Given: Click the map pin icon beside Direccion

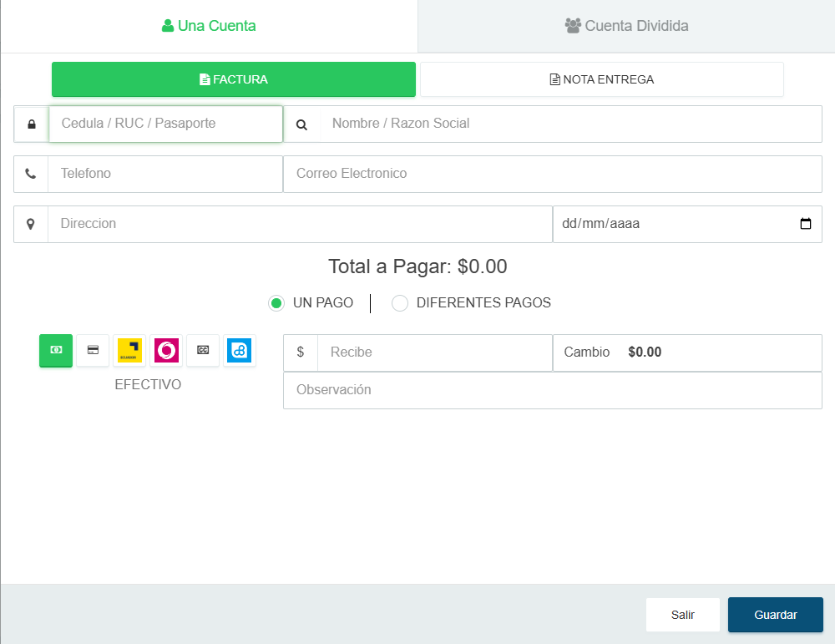Looking at the screenshot, I should 31,224.
